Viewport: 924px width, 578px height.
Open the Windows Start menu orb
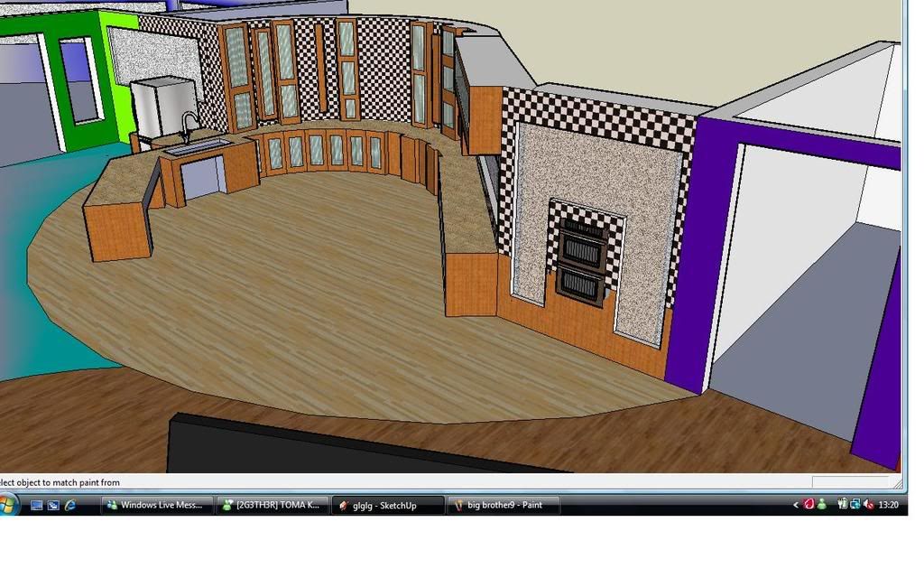pyautogui.click(x=6, y=504)
